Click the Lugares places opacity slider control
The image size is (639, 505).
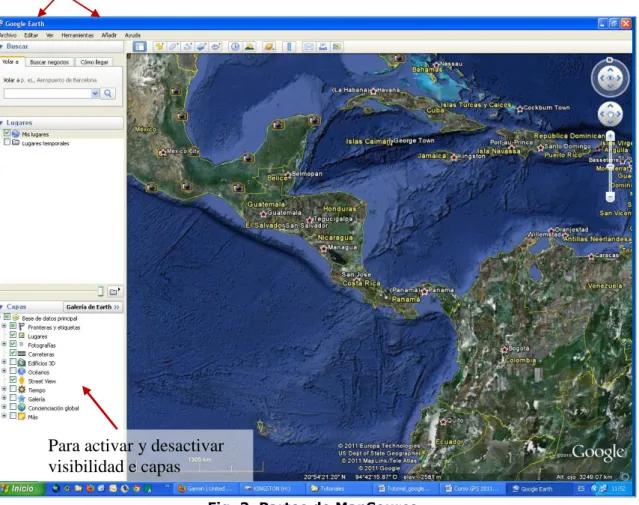coord(100,291)
